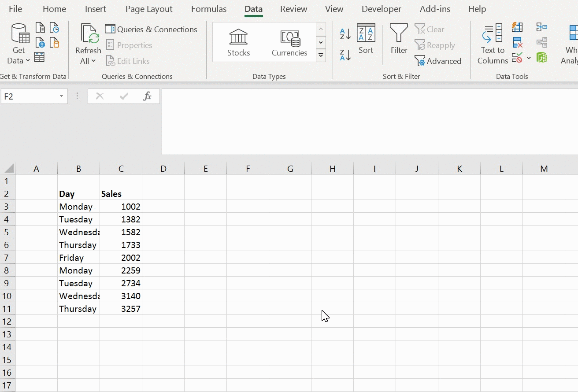Click the Sort A to Z icon
Viewport: 578px width, 392px height.
point(345,33)
